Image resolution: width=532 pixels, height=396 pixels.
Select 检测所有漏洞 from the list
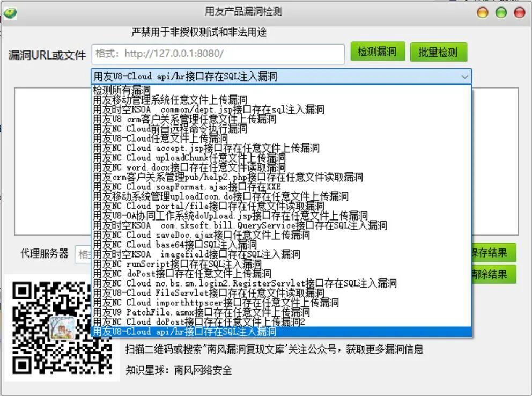click(x=281, y=90)
